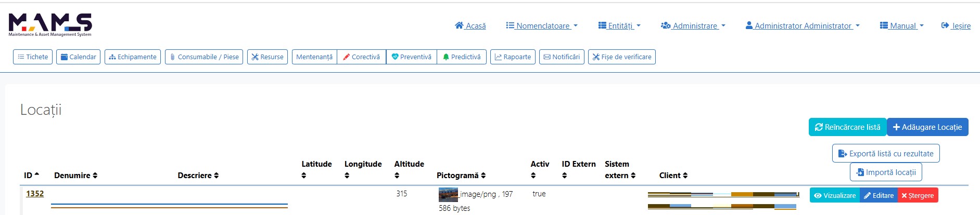
Task: Open the Manual menu
Action: coord(901,25)
